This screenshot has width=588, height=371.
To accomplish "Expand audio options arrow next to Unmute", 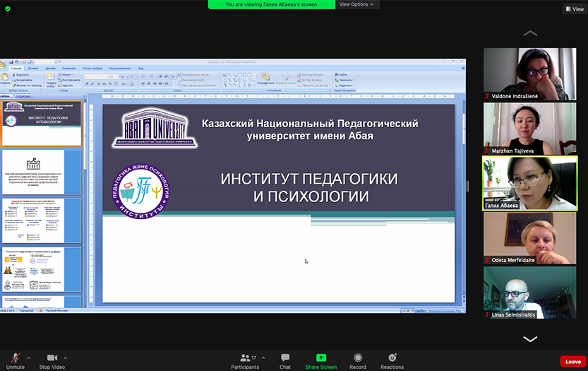I will coord(28,358).
